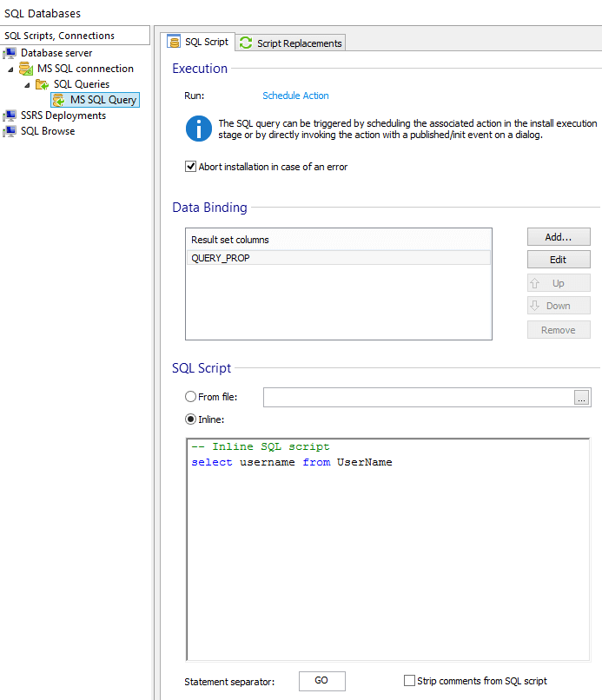Click the Script Replacements refresh icon
The width and height of the screenshot is (602, 700).
(x=246, y=43)
